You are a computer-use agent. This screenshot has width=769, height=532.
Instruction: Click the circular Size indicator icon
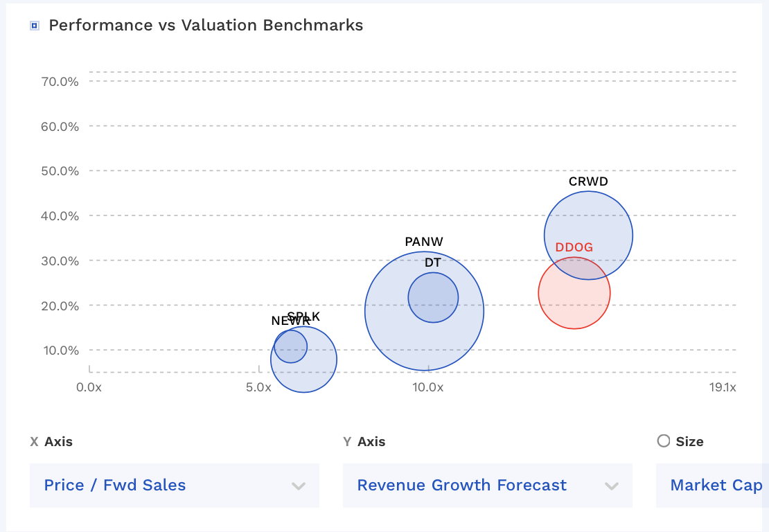tap(663, 441)
